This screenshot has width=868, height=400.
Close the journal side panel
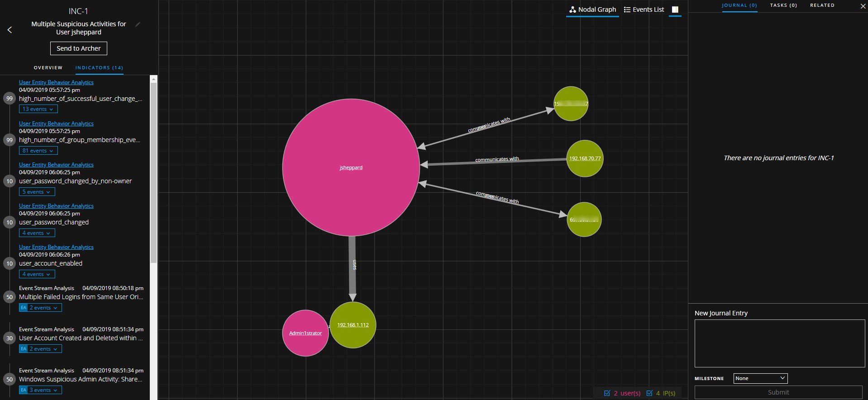coord(863,6)
